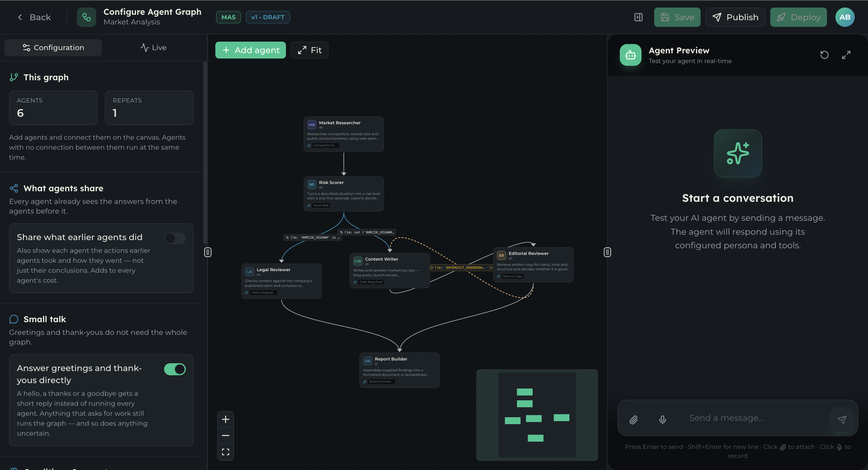Click the canvas minimap
The width and height of the screenshot is (868, 470).
click(x=537, y=415)
